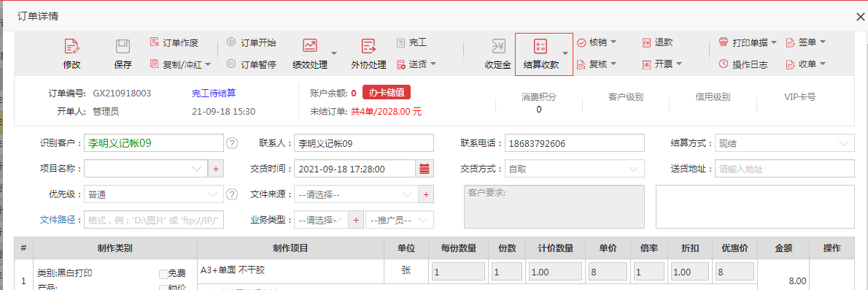Image resolution: width=868 pixels, height=290 pixels.
Task: Click the 份数 field in row 1
Action: [506, 272]
